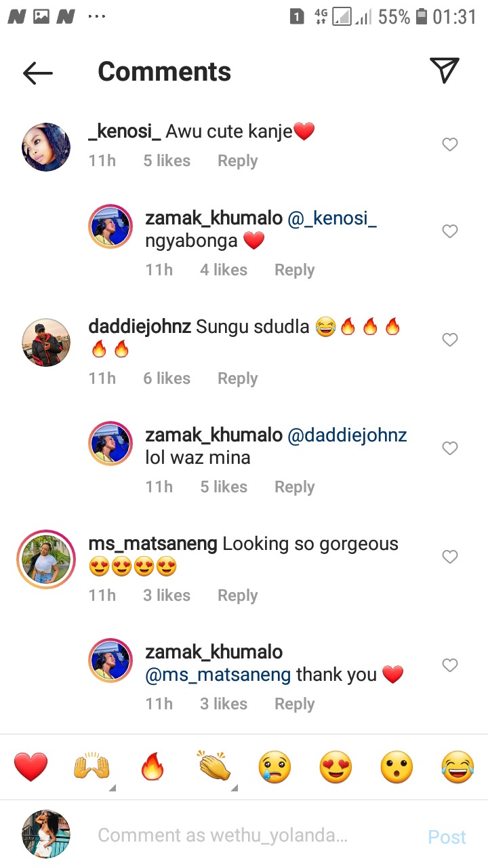Open daddiejohnz's profile picture
The height and width of the screenshot is (868, 488).
(46, 342)
